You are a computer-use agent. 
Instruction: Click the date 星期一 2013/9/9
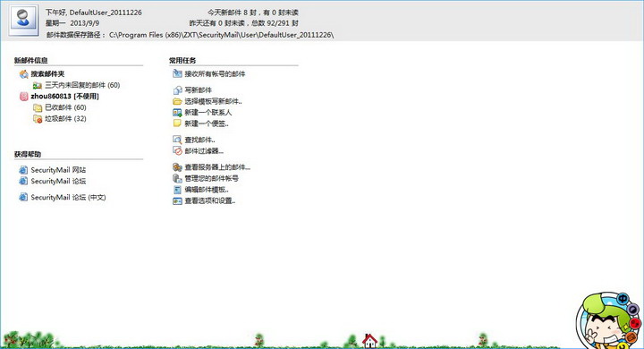click(72, 23)
